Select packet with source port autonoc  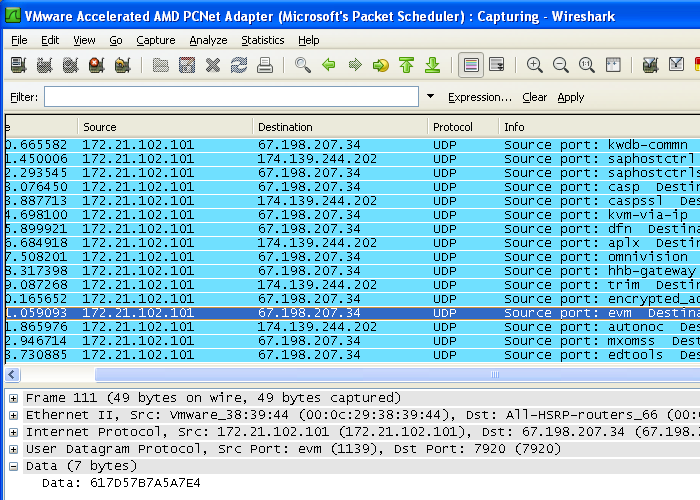coord(352,327)
